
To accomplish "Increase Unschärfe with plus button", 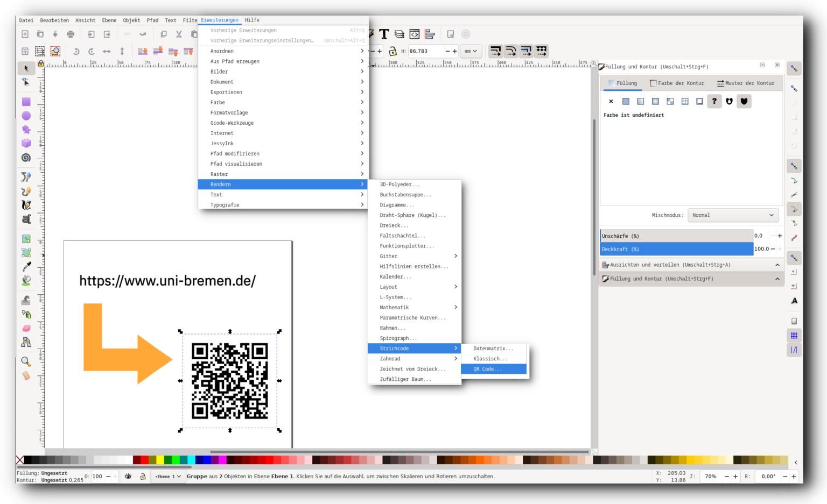I will (x=780, y=236).
